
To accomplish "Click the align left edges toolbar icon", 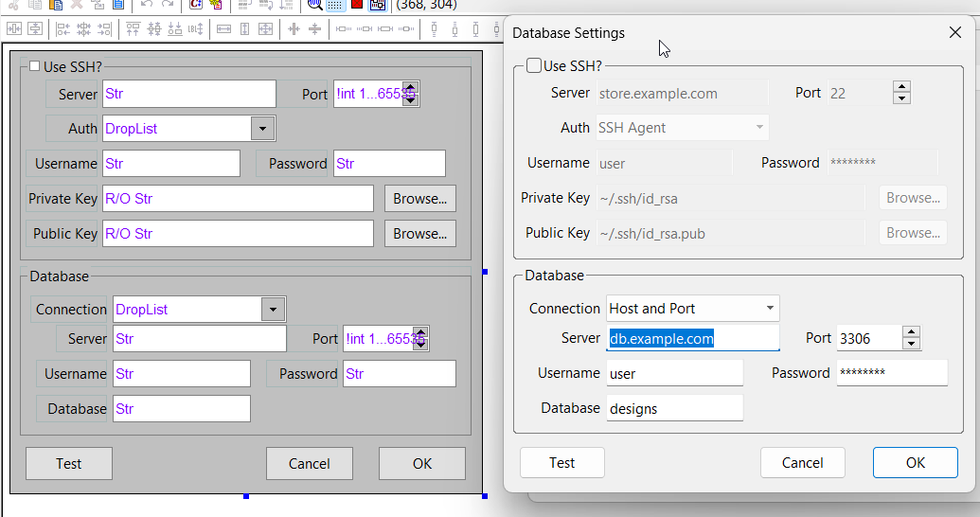I will tap(62, 29).
